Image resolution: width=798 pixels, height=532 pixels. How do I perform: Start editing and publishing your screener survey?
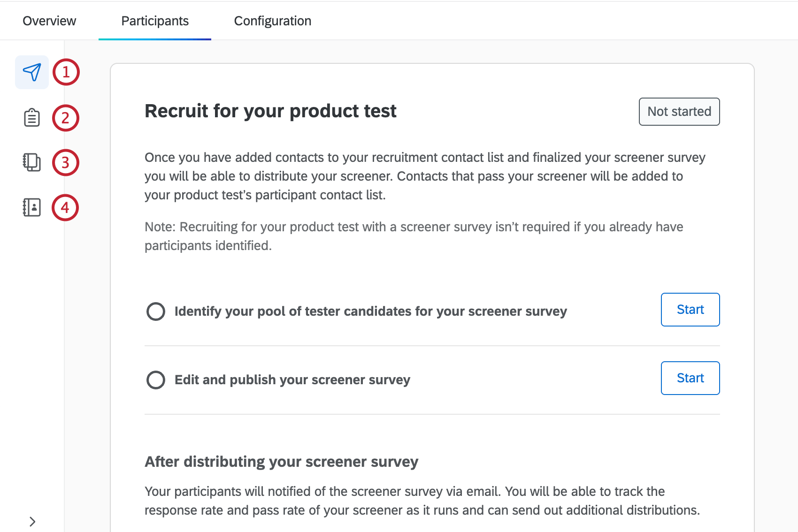(690, 378)
